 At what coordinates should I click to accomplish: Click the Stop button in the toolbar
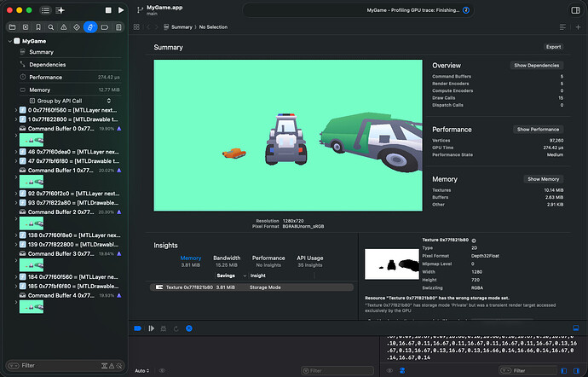(107, 10)
